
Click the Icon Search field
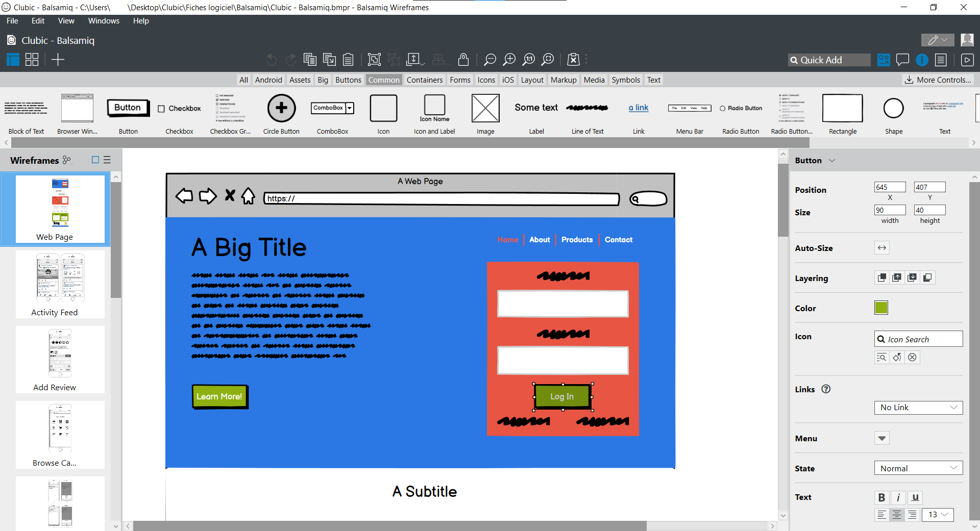click(918, 339)
